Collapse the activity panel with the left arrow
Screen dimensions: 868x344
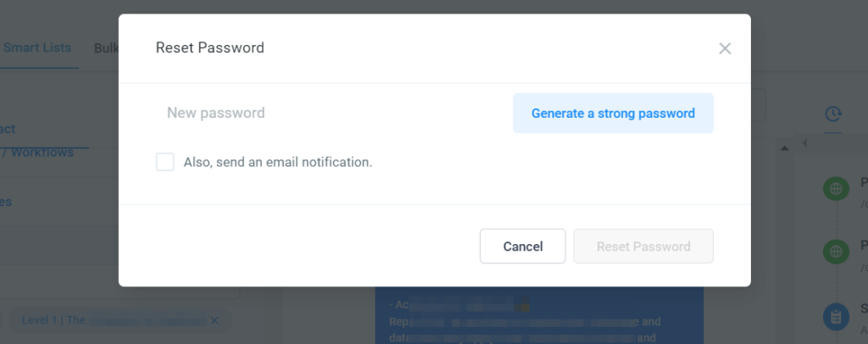[x=804, y=144]
